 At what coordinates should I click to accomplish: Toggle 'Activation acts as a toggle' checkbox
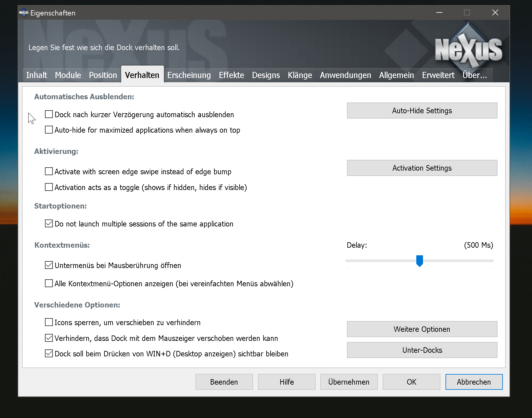coord(49,187)
